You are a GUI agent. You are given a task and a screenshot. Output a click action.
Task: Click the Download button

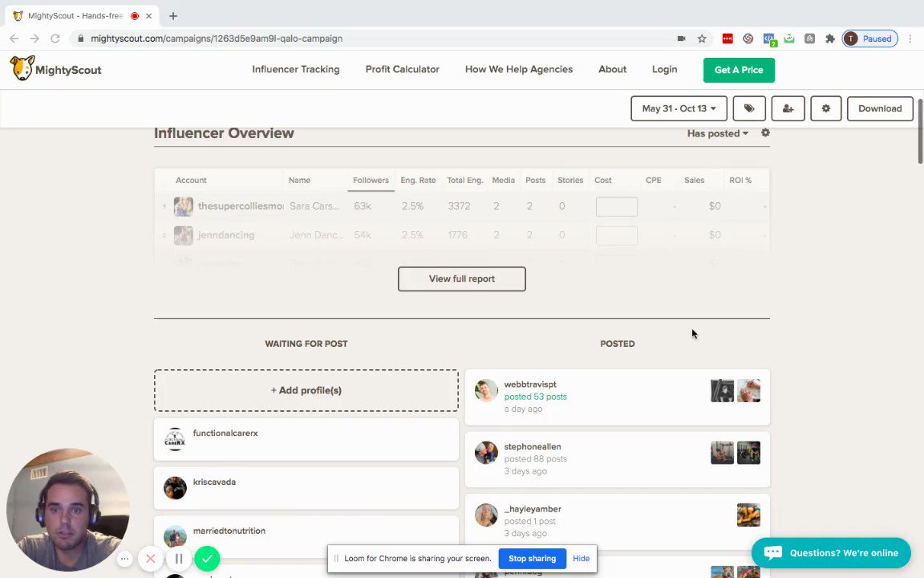(880, 108)
